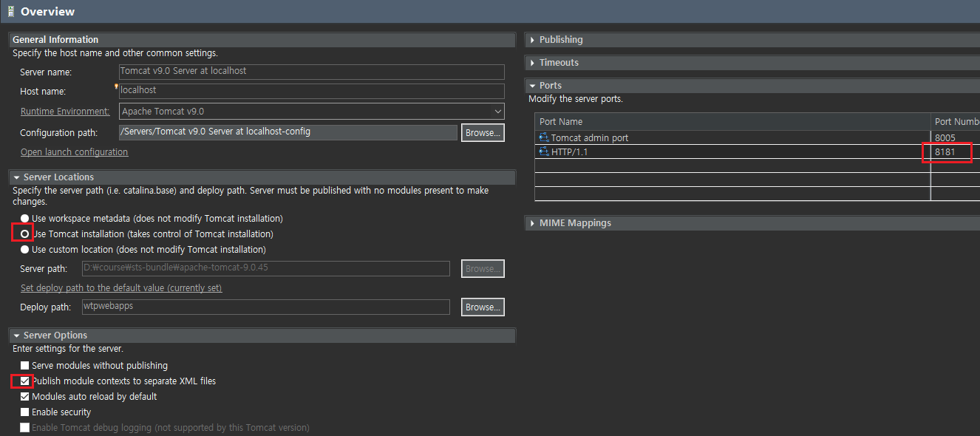Image resolution: width=980 pixels, height=436 pixels.
Task: Open launch configuration link
Action: click(74, 151)
